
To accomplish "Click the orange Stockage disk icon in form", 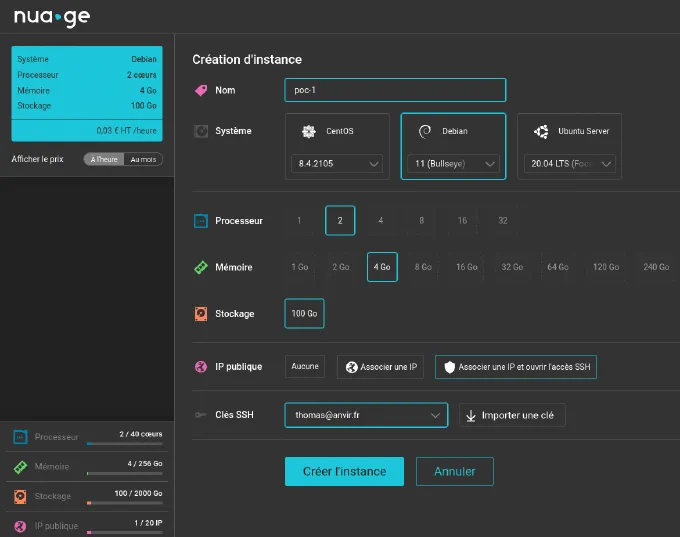I will click(201, 314).
